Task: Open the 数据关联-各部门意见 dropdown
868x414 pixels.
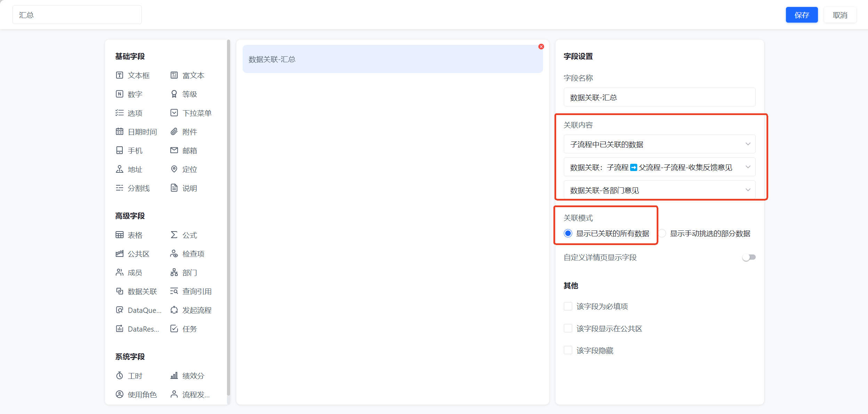Action: (659, 190)
